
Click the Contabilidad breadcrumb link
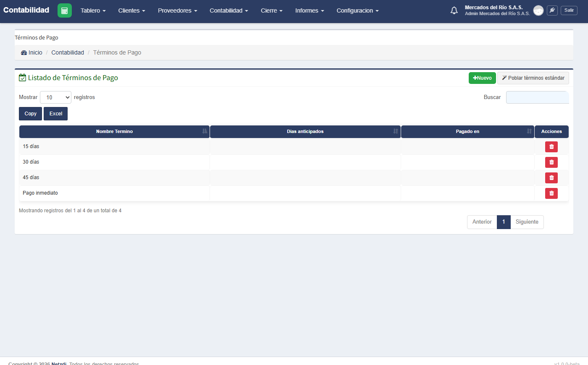[x=68, y=52]
